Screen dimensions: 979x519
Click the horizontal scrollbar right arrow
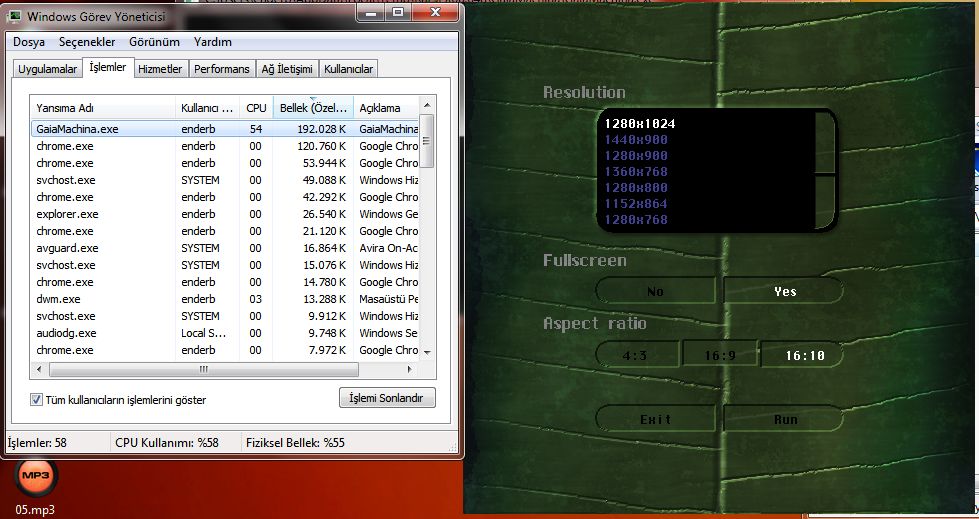click(x=410, y=370)
